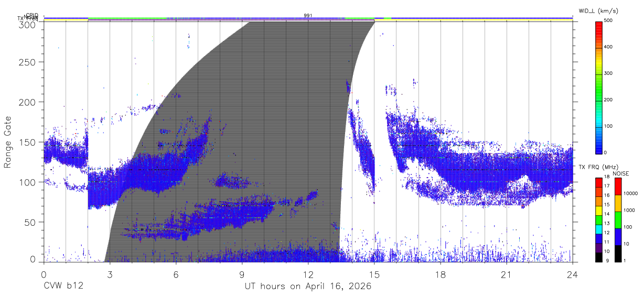Click the 6 tick on UT hours axis
The image size is (644, 297).
pyautogui.click(x=176, y=274)
